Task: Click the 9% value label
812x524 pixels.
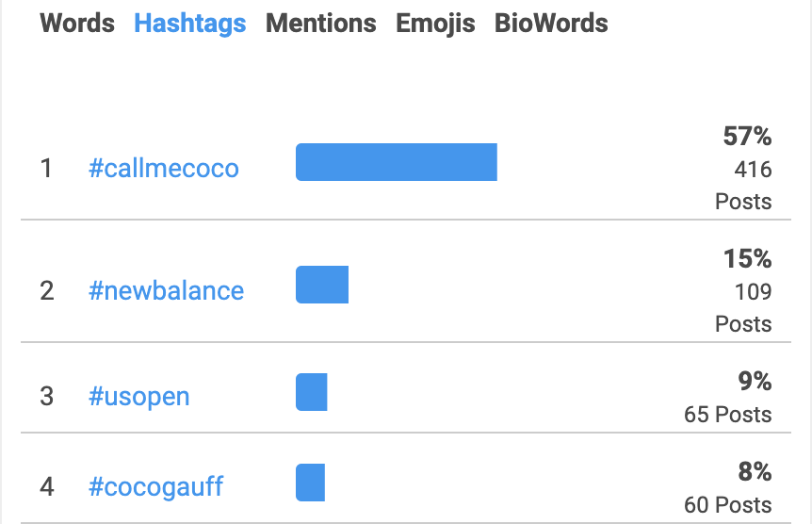Action: tap(755, 381)
